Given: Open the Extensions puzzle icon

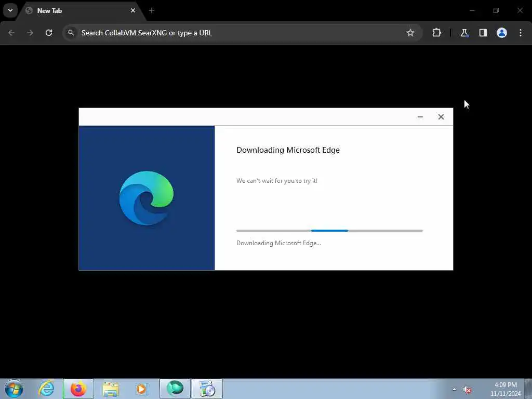Looking at the screenshot, I should (x=436, y=33).
